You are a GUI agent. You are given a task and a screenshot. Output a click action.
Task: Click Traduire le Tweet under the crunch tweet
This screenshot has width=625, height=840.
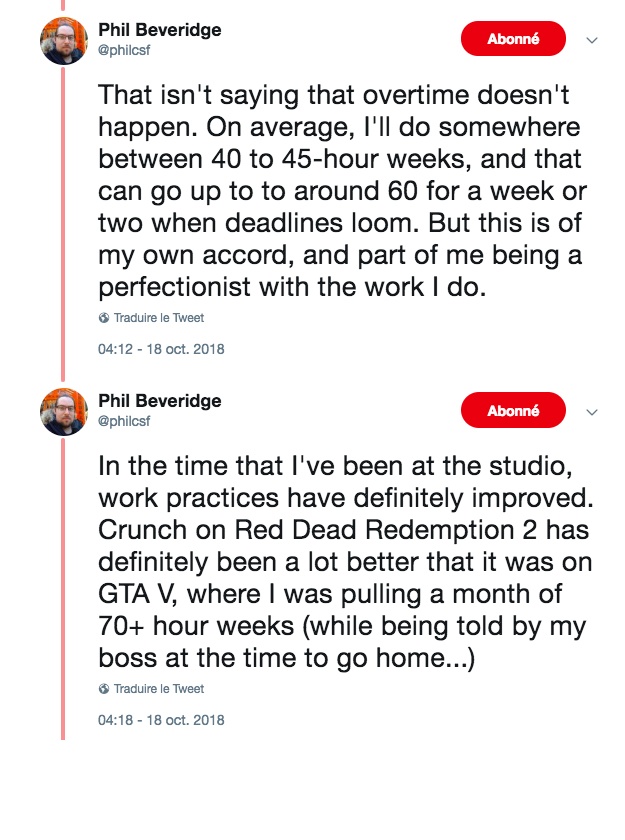[159, 689]
